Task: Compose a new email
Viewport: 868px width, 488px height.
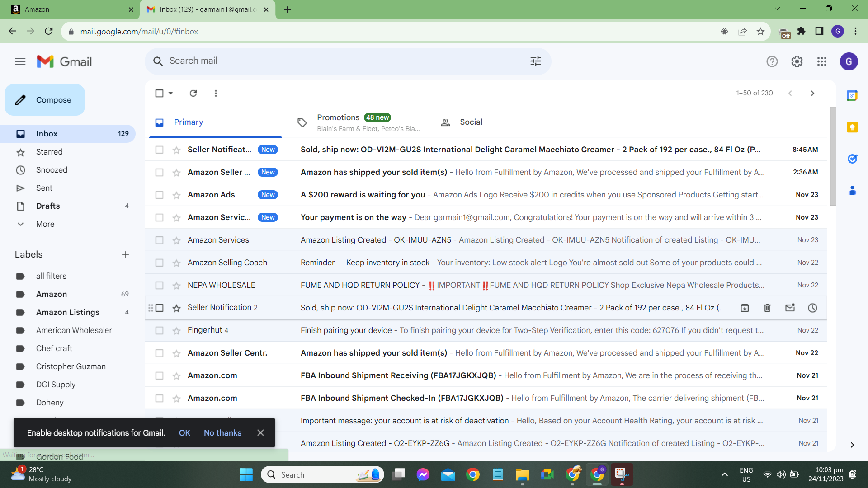Action: click(45, 100)
